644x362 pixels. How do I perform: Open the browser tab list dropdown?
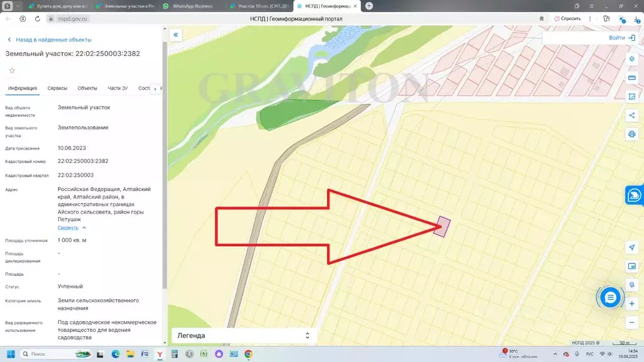(x=18, y=6)
